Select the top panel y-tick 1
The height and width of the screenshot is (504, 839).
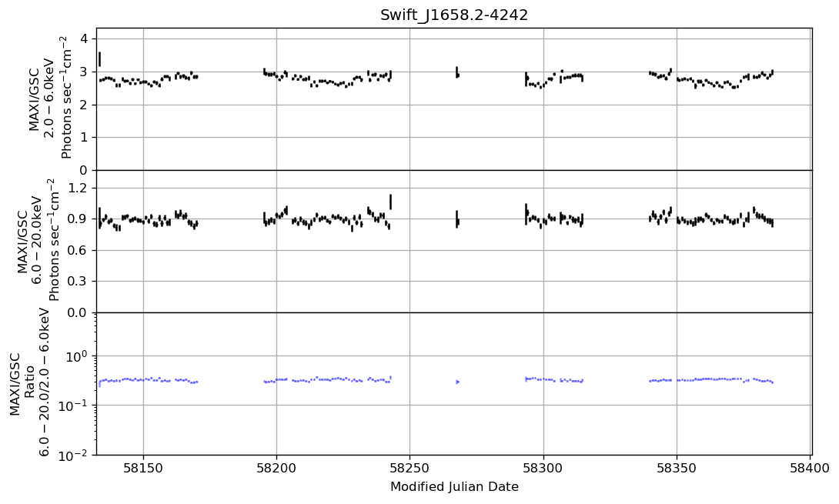(x=85, y=138)
